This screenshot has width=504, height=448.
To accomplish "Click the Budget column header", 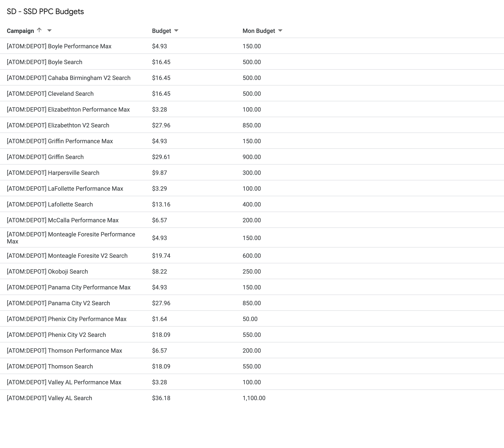I will [x=161, y=31].
